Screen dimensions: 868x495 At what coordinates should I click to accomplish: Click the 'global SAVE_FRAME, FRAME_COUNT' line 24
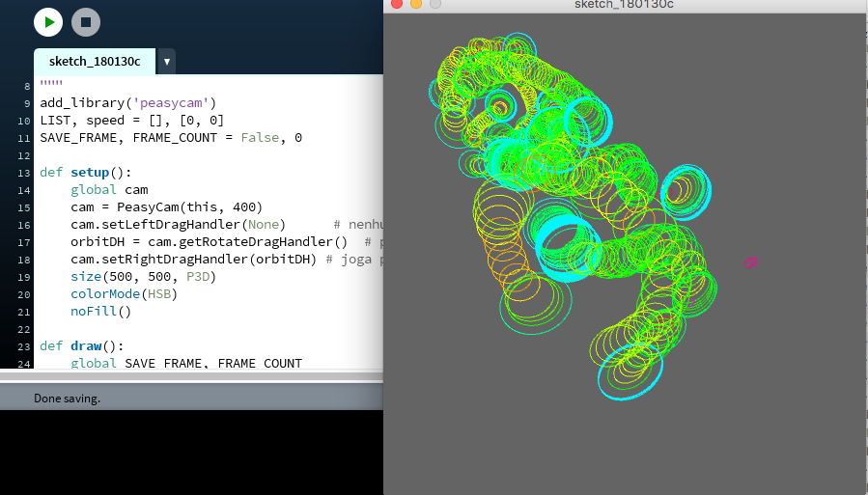pos(186,363)
